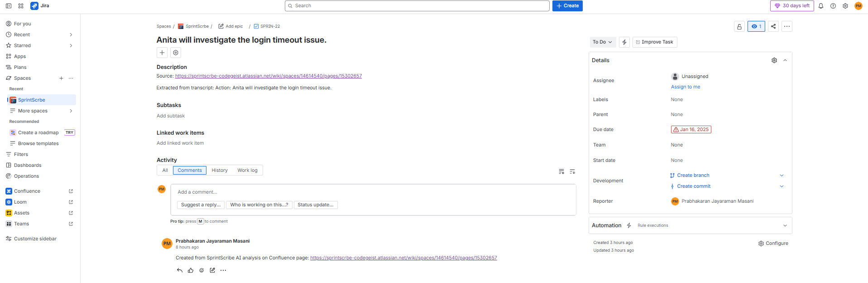
Task: Click the automation lightning bolt button
Action: pos(624,42)
